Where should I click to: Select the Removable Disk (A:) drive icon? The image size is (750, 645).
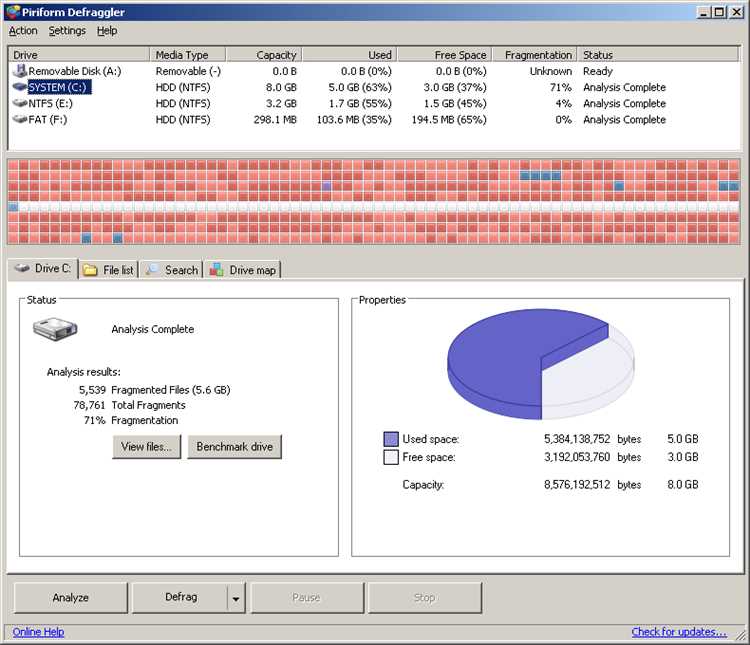point(20,71)
